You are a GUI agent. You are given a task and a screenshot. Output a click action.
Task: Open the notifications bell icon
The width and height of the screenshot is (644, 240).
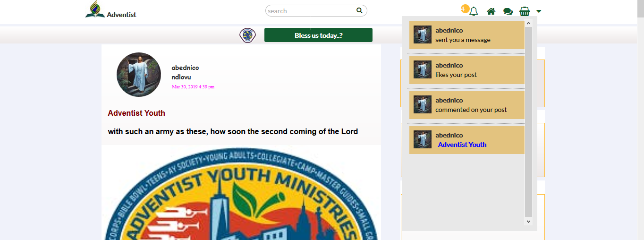(x=474, y=11)
